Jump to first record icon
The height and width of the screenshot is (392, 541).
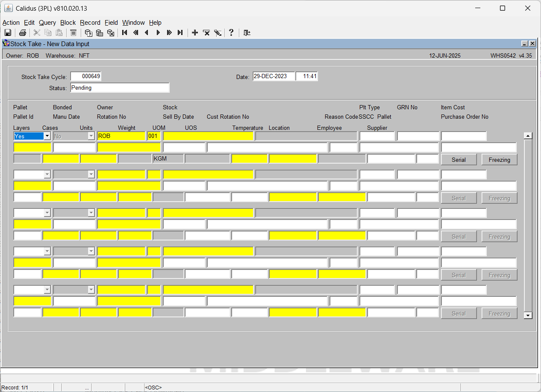click(x=124, y=32)
